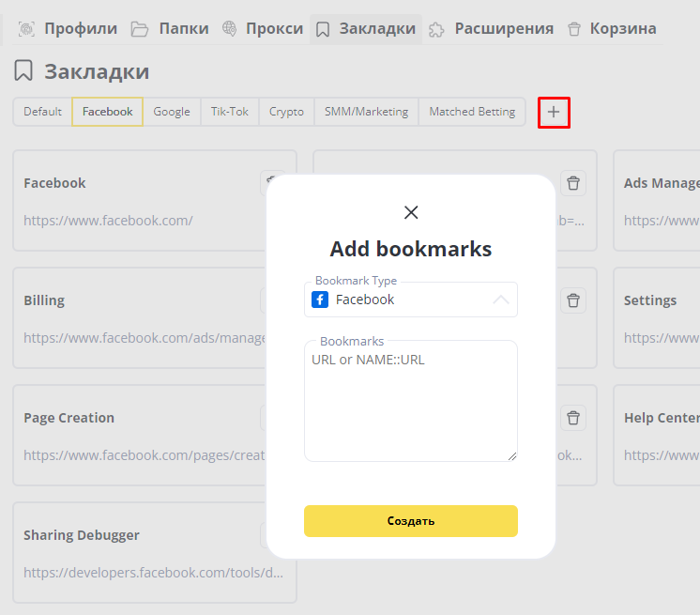Image resolution: width=700 pixels, height=615 pixels.
Task: Close the Add bookmarks dialog
Action: click(411, 212)
